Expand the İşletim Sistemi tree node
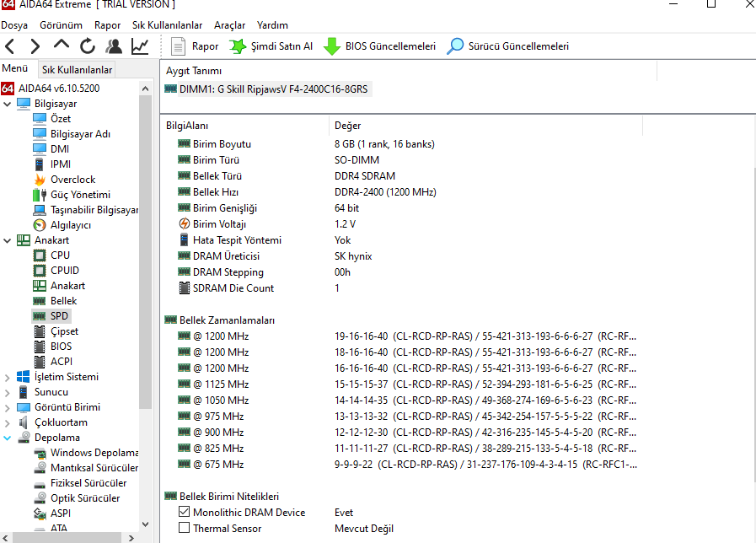 pyautogui.click(x=8, y=377)
